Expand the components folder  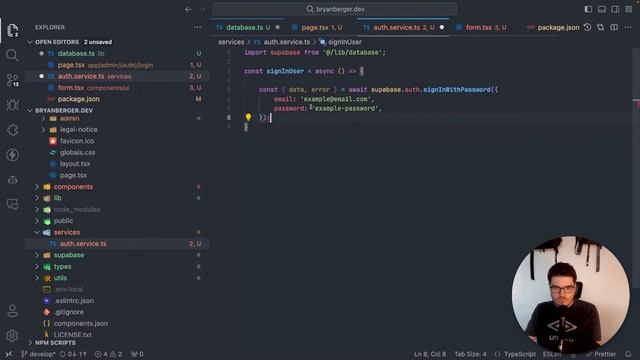[37, 187]
